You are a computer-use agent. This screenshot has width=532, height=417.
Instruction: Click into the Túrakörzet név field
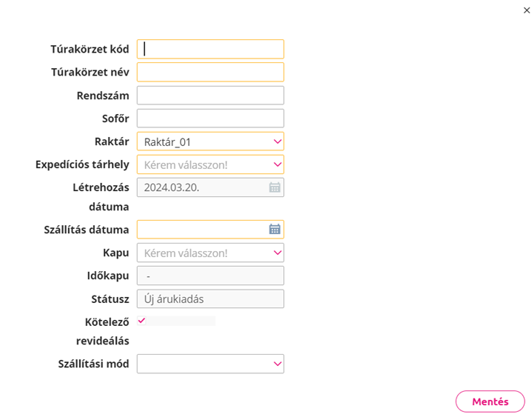click(210, 72)
